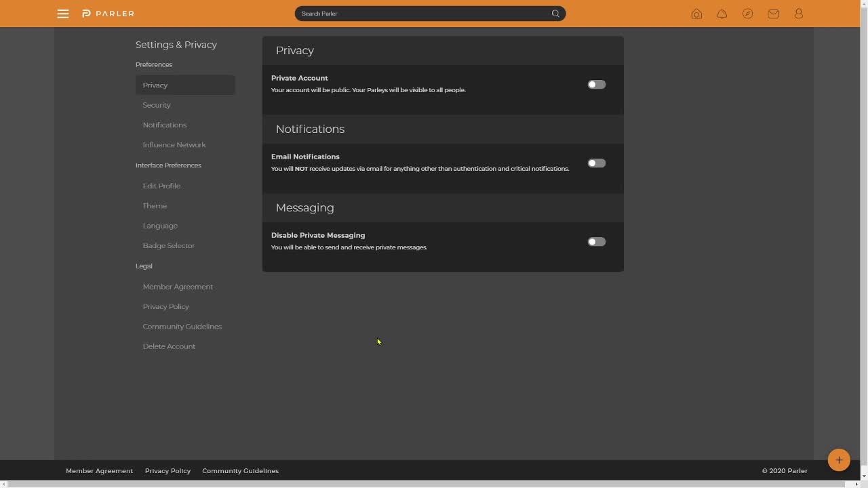Click the Interface Preferences section label
This screenshot has height=488, width=868.
(x=168, y=165)
